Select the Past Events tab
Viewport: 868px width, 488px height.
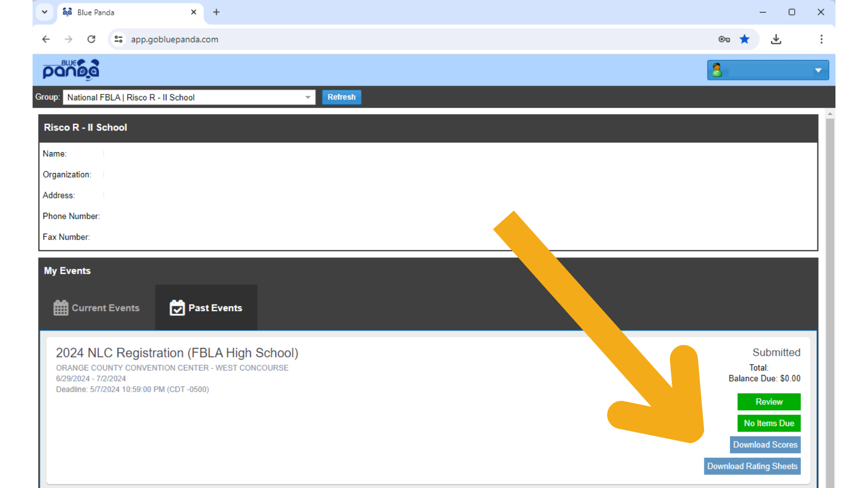pyautogui.click(x=206, y=308)
